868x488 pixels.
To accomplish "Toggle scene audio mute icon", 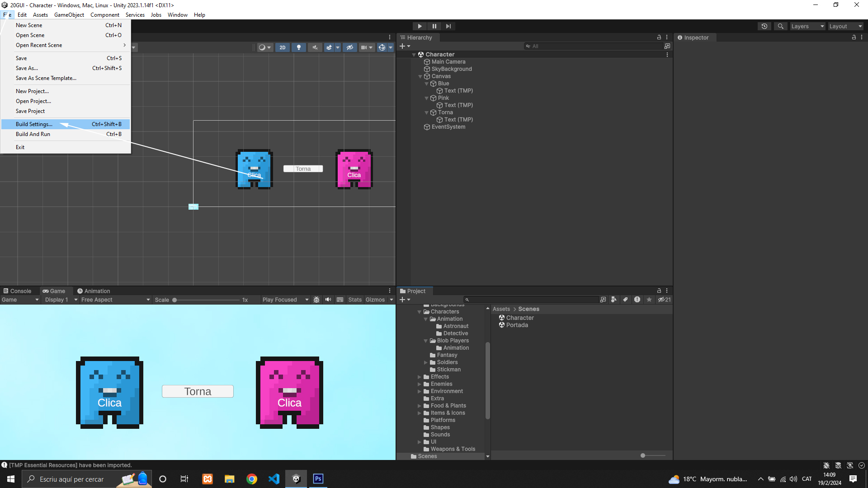I will pyautogui.click(x=315, y=47).
